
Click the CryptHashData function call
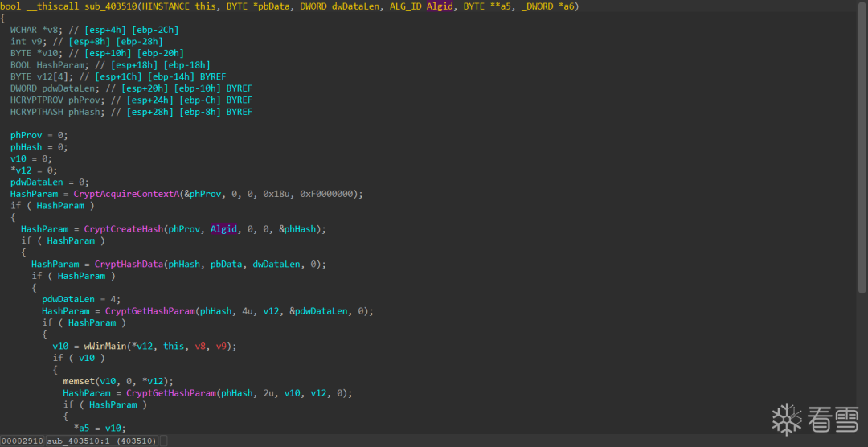coord(129,265)
